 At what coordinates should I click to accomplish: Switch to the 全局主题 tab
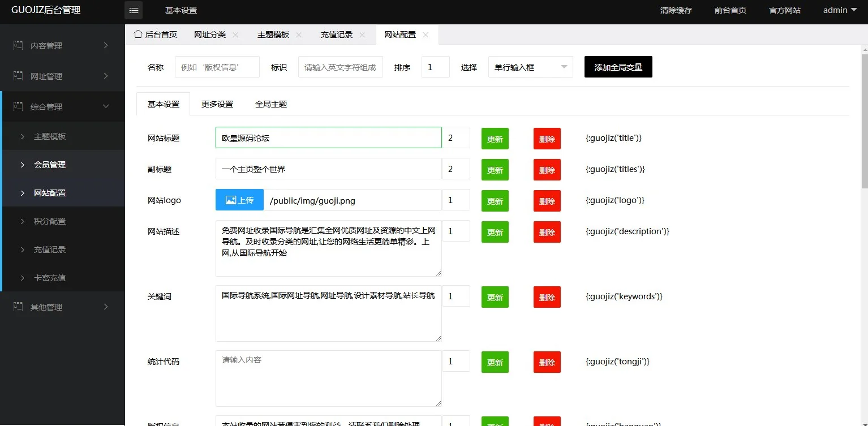[x=271, y=104]
